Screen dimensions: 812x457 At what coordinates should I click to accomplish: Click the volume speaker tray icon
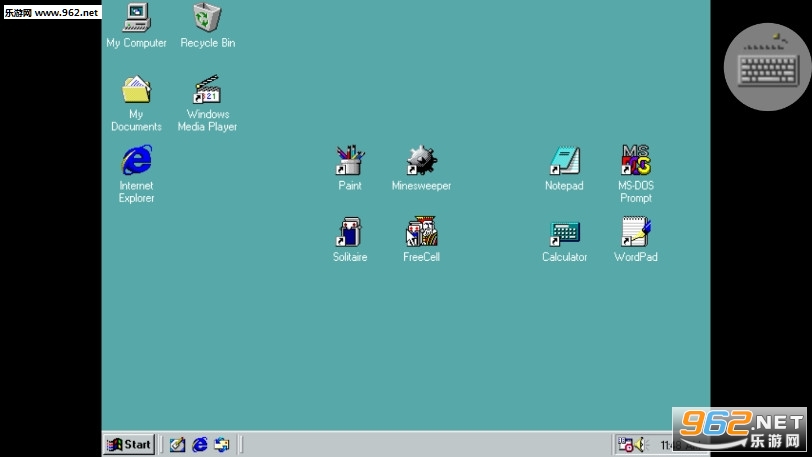point(639,444)
